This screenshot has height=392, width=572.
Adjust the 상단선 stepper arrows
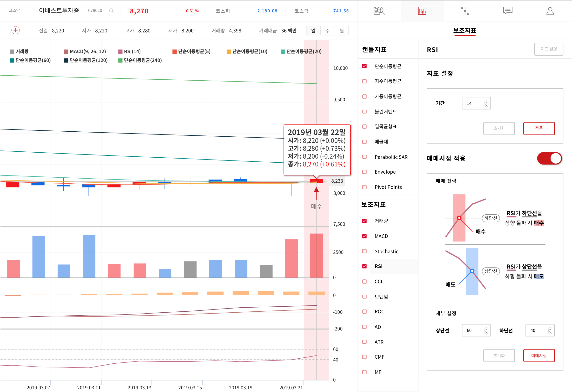pyautogui.click(x=486, y=331)
